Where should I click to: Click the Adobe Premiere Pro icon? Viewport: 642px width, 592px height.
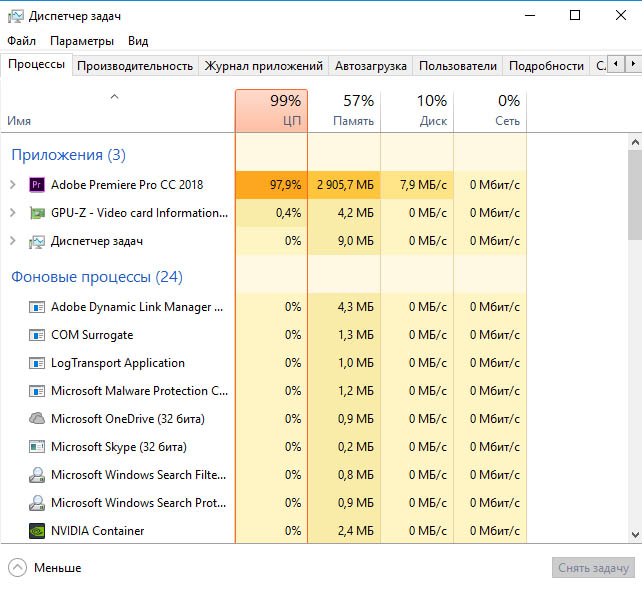[37, 185]
